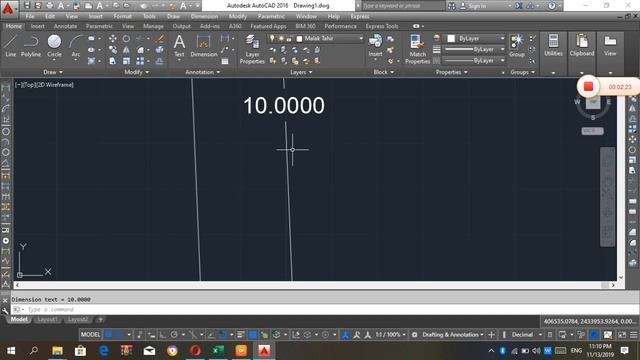Click the Sign In button

(x=473, y=6)
